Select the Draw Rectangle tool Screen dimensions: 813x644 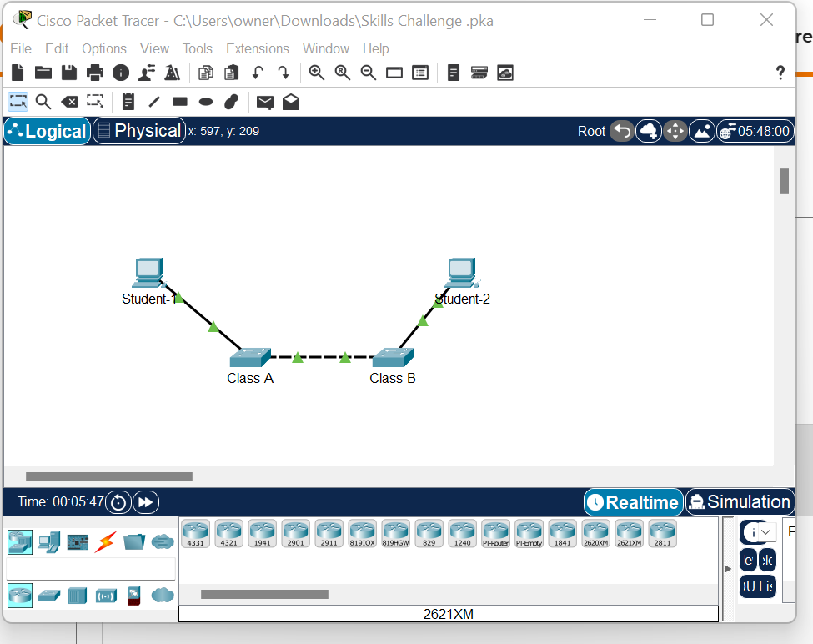pyautogui.click(x=180, y=101)
